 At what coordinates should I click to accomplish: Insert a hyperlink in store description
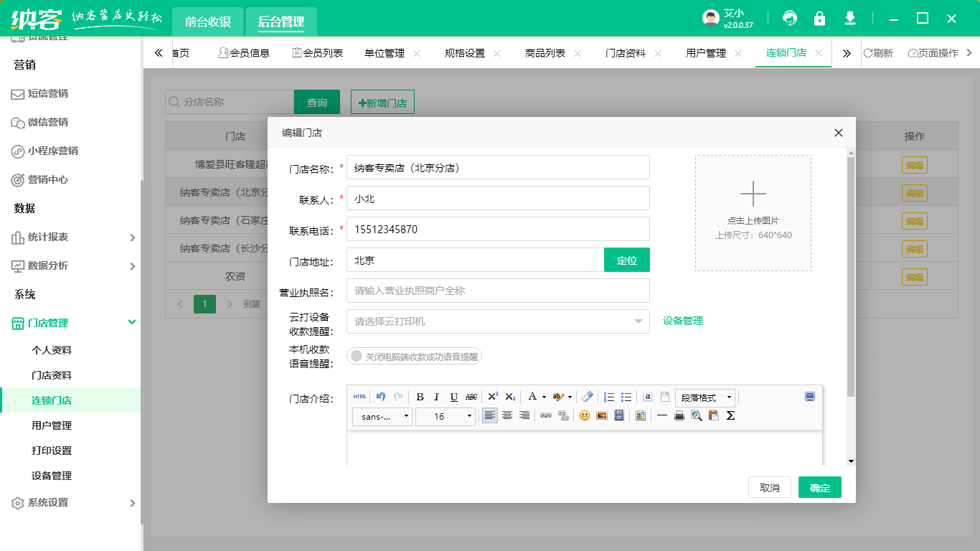coord(546,415)
